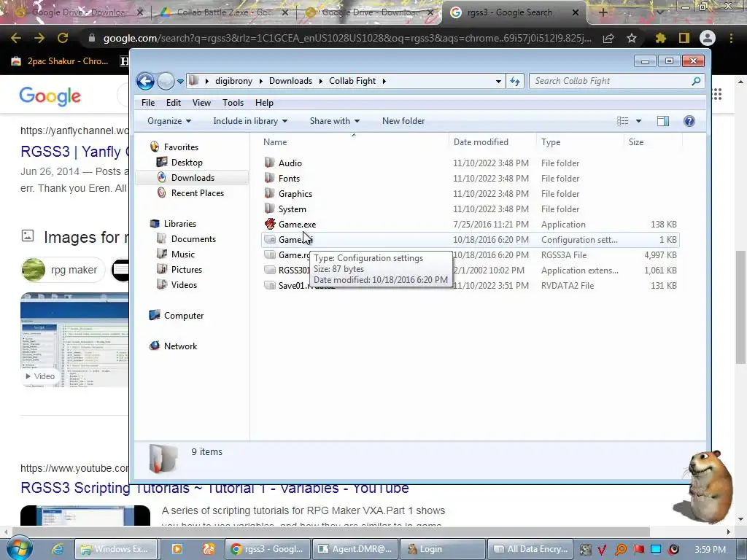Go back with Explorer's blue back arrow

[x=145, y=81]
